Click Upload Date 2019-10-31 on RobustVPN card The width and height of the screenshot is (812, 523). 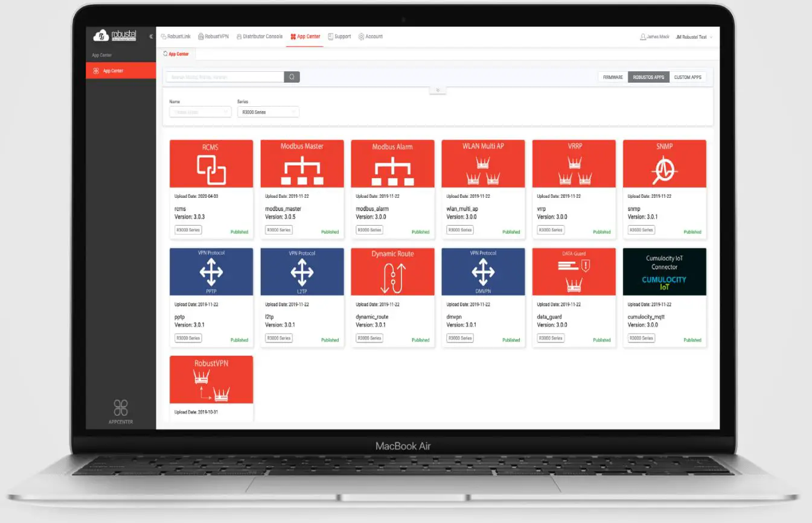196,412
